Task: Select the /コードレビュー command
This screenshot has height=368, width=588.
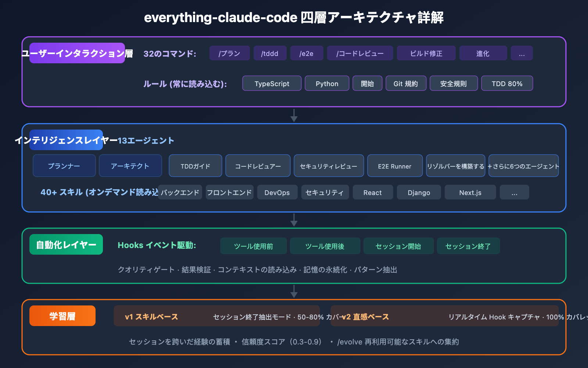Action: [360, 53]
